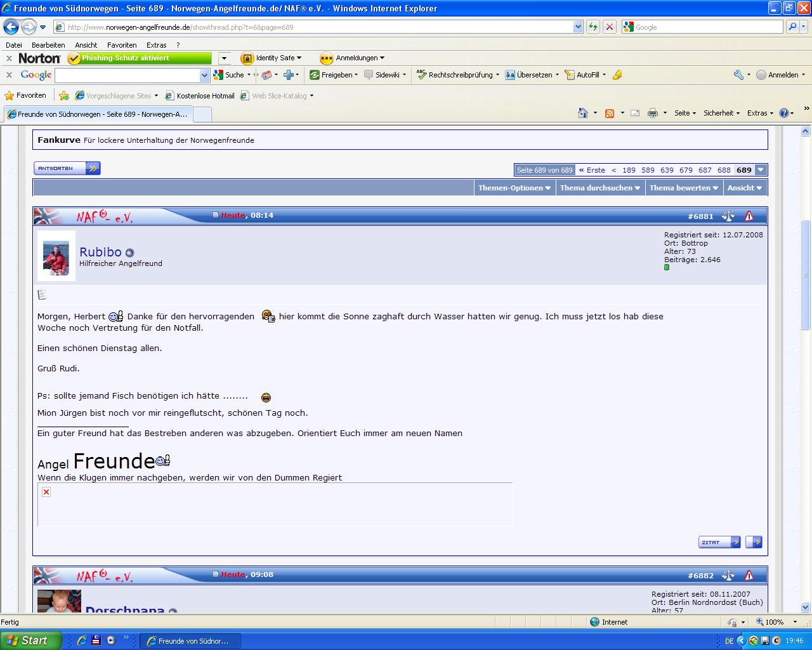Click the browser Back arrow button
The height and width of the screenshot is (650, 812).
(x=11, y=27)
